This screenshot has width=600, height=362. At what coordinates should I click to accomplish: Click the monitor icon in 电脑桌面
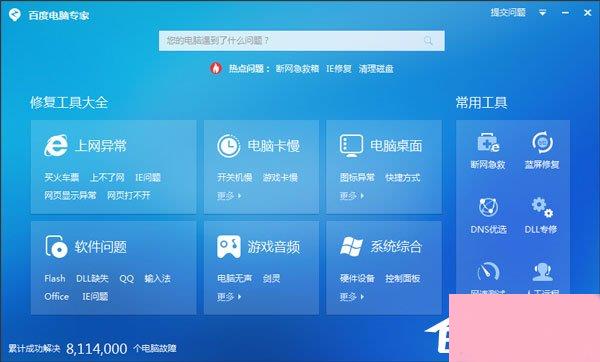(351, 146)
